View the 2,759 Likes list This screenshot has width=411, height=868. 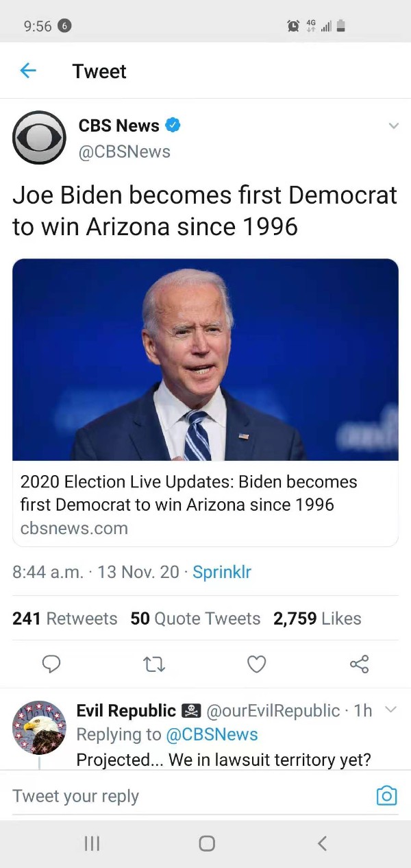pyautogui.click(x=317, y=618)
